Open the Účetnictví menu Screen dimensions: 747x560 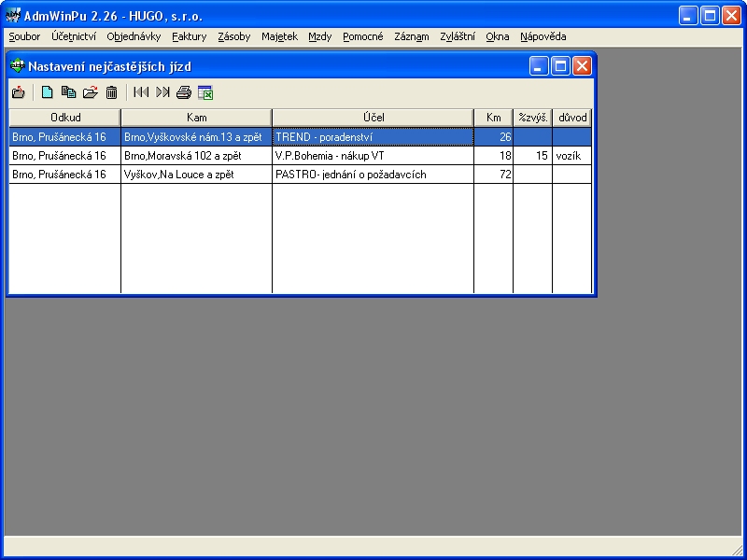point(74,36)
